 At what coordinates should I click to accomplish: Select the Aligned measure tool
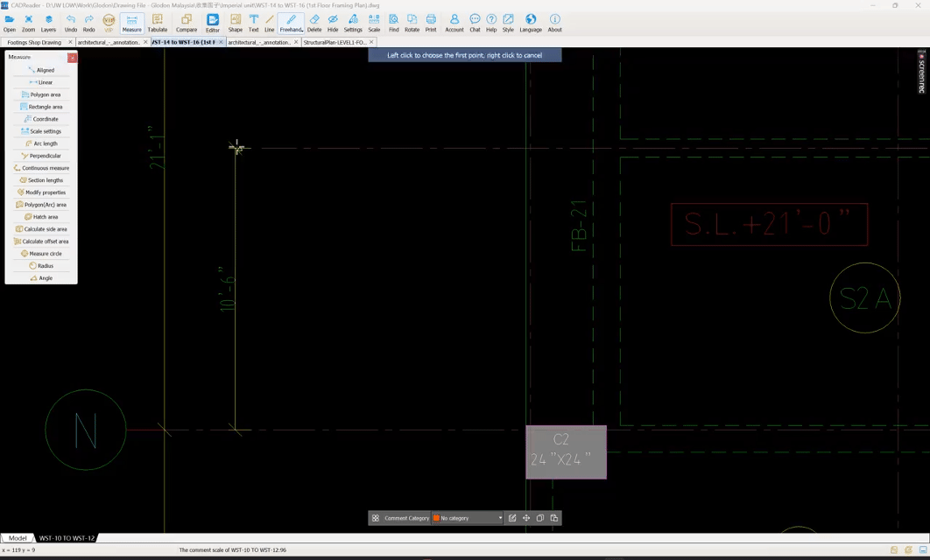[41, 70]
